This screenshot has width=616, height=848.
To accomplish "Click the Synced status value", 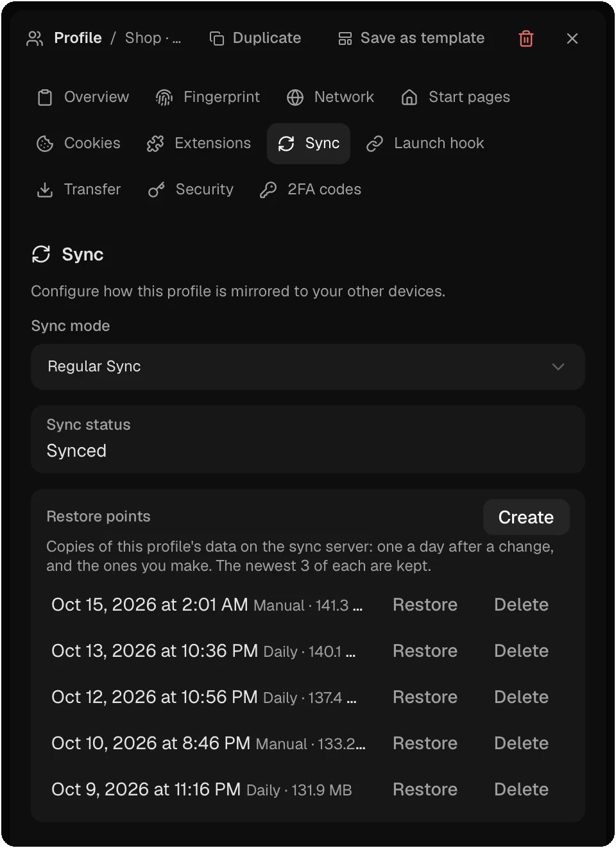I will (x=76, y=451).
